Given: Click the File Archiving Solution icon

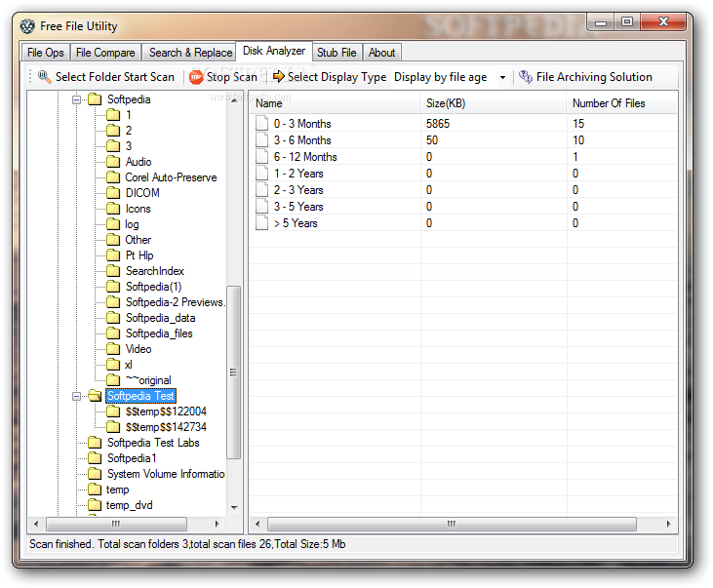Looking at the screenshot, I should 526,77.
